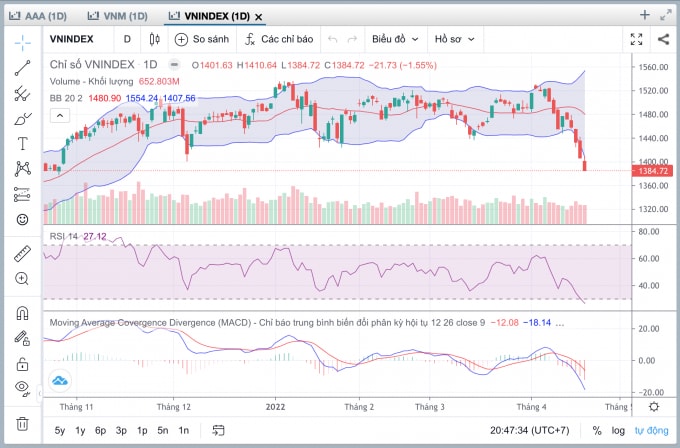Click the trash remove drawings icon
The height and width of the screenshot is (448, 680).
(x=23, y=424)
